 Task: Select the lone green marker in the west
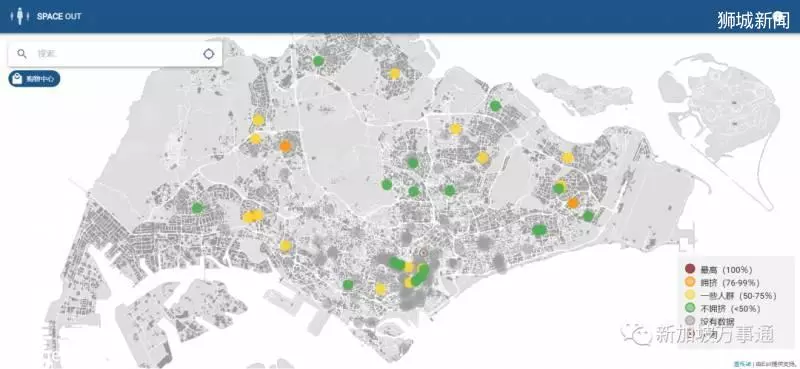coord(197,208)
